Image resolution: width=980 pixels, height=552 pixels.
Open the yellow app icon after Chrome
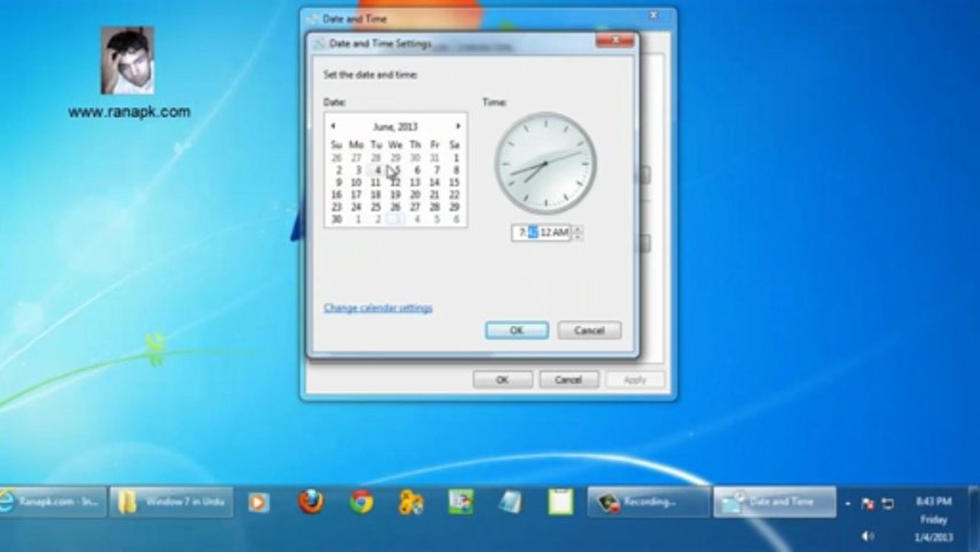pos(411,502)
